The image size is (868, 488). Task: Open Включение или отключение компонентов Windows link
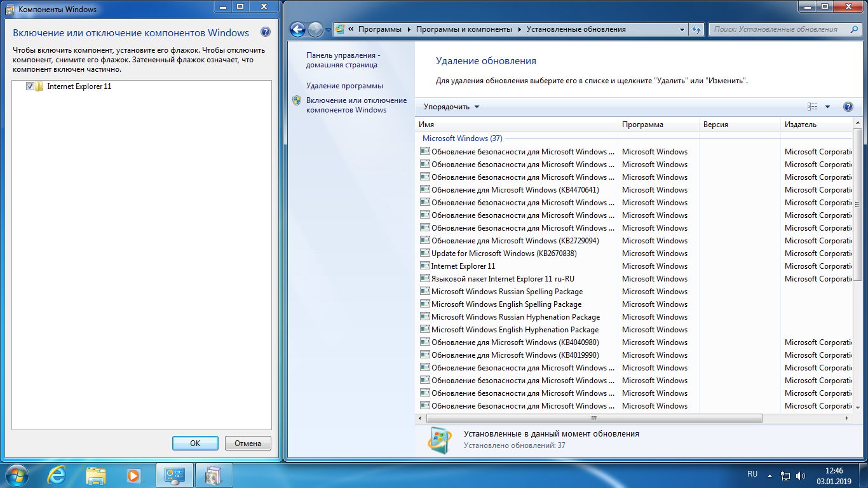(x=356, y=105)
